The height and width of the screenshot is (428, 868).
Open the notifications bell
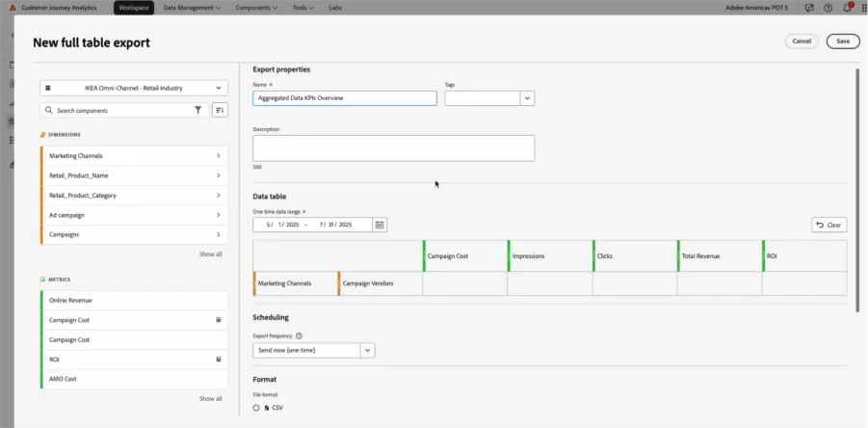pos(847,8)
